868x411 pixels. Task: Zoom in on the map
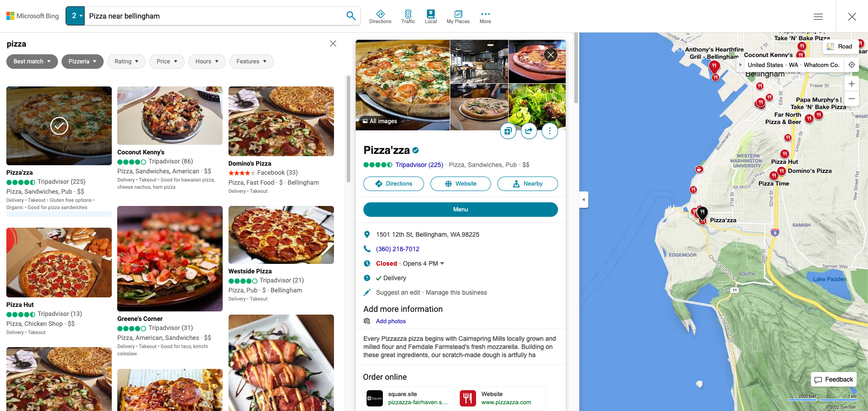(x=852, y=84)
